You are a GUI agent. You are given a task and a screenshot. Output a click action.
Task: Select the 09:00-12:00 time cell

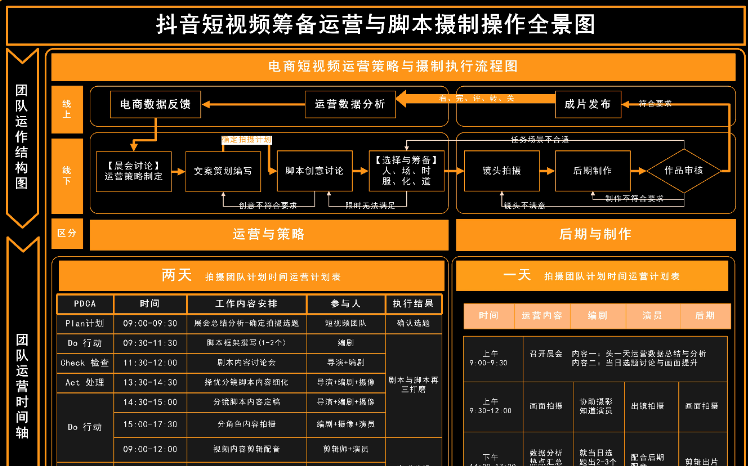tap(150, 449)
